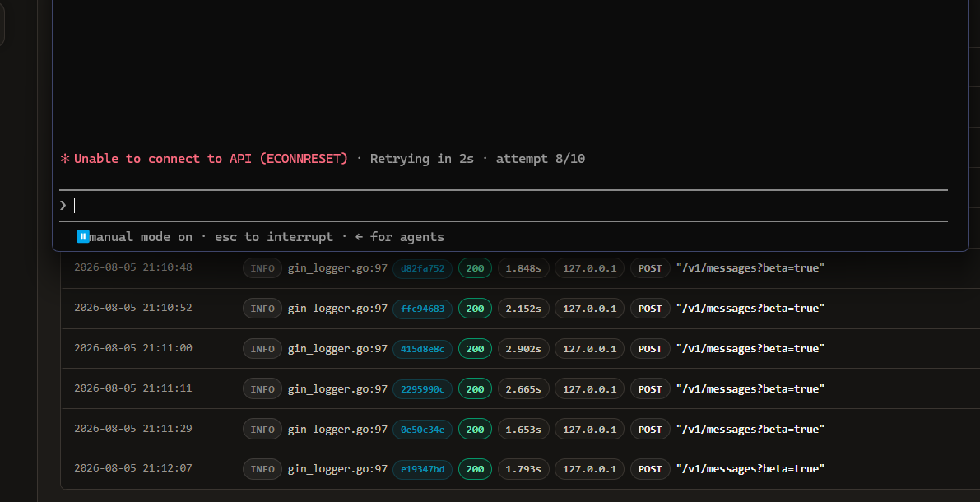Viewport: 980px width, 502px height.
Task: Click the 1.793s duration badge
Action: 524,469
